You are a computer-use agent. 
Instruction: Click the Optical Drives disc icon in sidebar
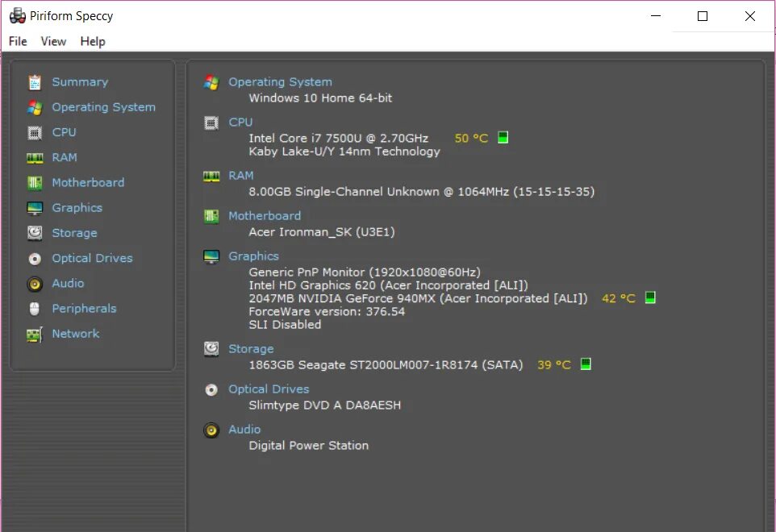tap(35, 259)
